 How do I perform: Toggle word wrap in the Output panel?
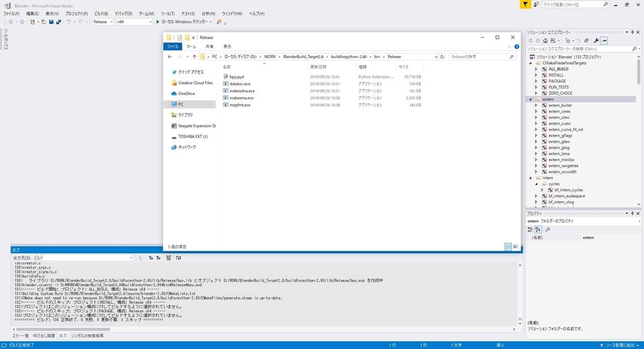178,258
